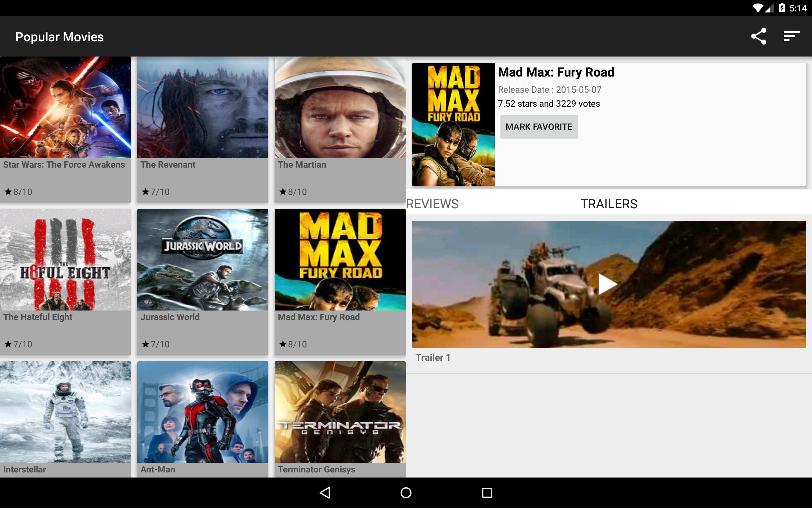Click the Popular Movies title
The width and height of the screenshot is (812, 508).
[x=59, y=37]
